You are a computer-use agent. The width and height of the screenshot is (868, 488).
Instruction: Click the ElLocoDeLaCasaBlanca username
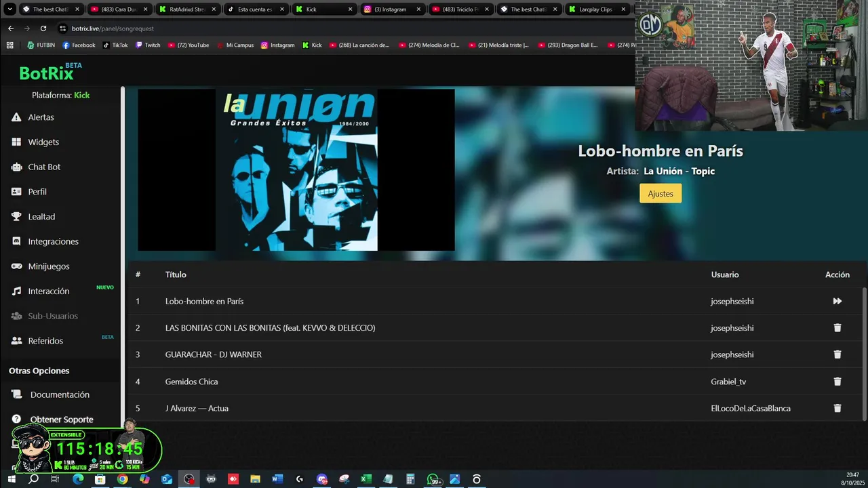click(x=750, y=408)
